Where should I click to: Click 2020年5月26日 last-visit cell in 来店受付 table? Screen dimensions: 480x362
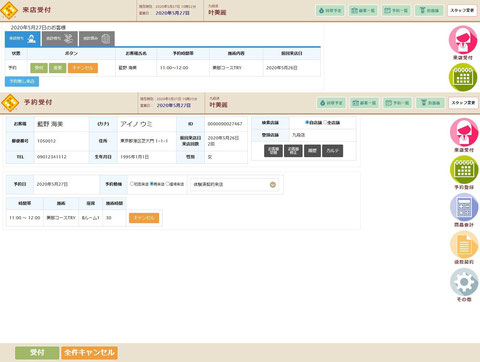tap(292, 68)
